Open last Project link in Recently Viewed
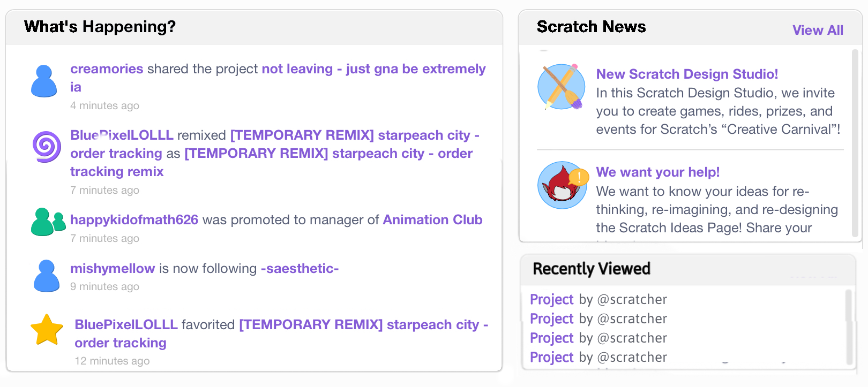868x387 pixels. (x=551, y=358)
